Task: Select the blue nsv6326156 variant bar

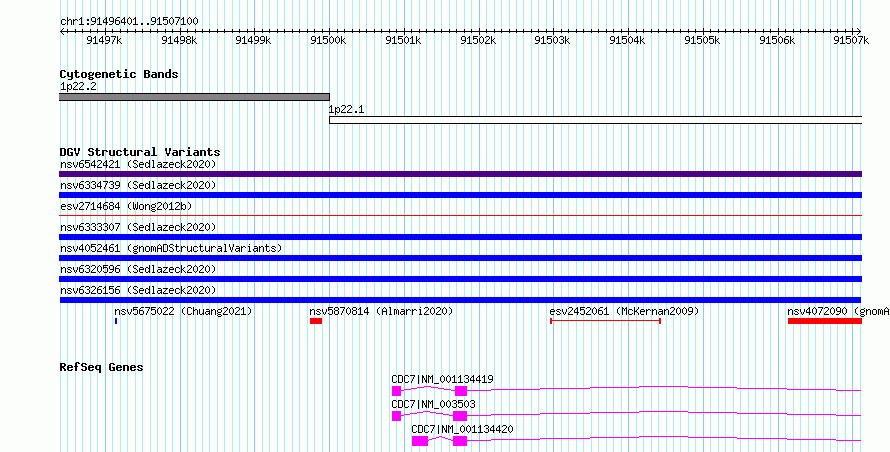Action: (460, 300)
